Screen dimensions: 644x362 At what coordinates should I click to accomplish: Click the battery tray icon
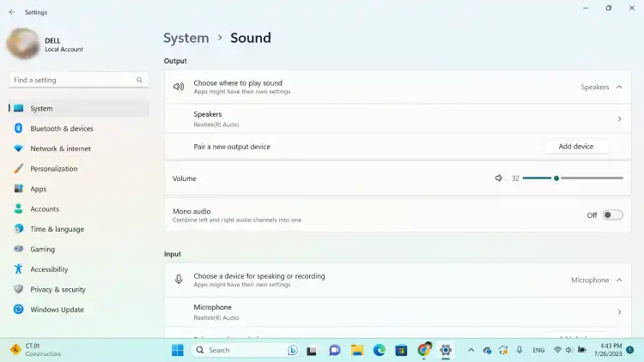[581, 350]
